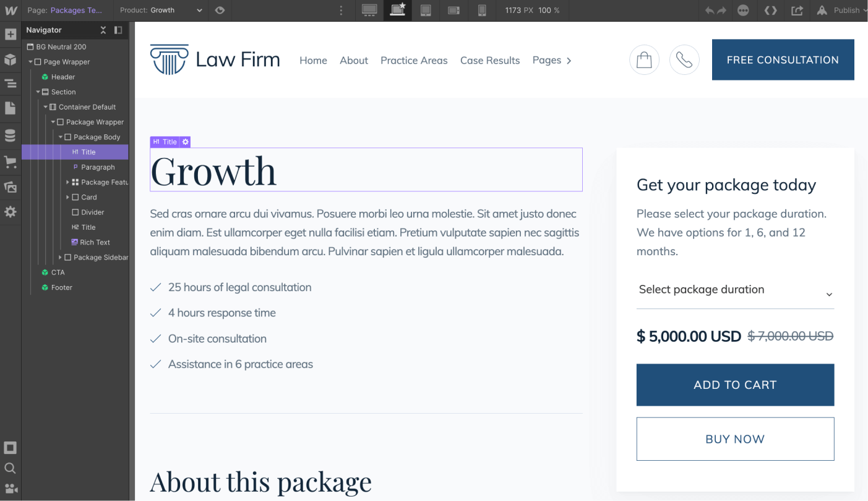Switch to the tablet breakpoint
868x501 pixels.
(426, 10)
